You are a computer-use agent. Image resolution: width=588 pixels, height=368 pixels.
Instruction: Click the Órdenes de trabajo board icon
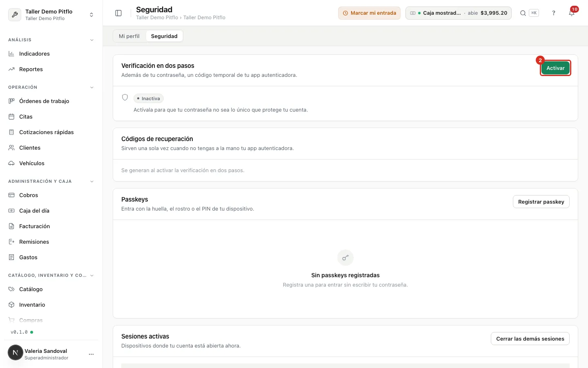point(11,101)
